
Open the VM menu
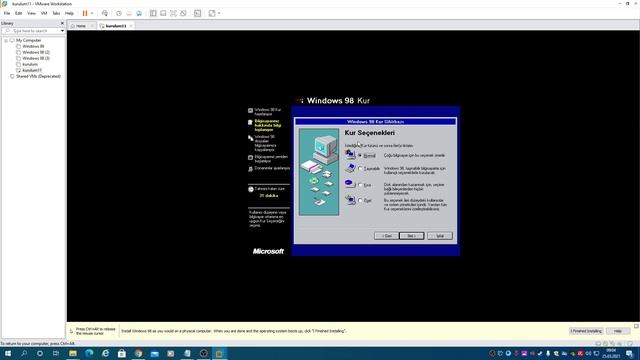click(x=44, y=13)
